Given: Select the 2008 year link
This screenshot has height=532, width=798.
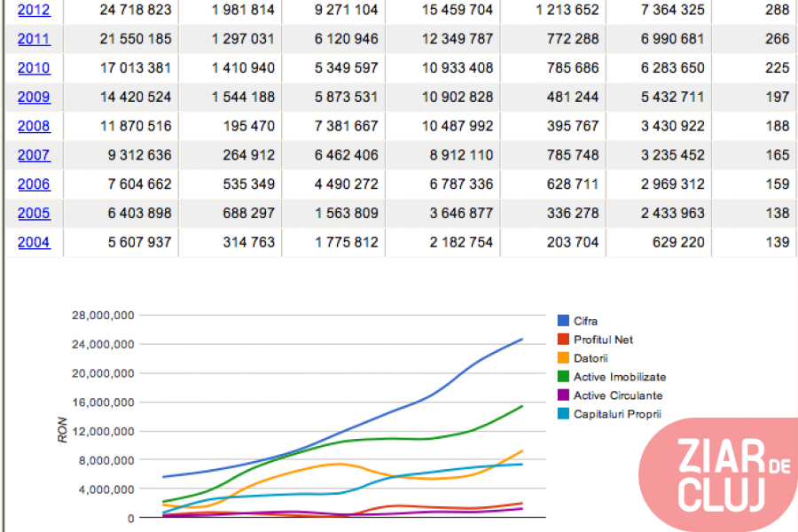Looking at the screenshot, I should click(34, 127).
